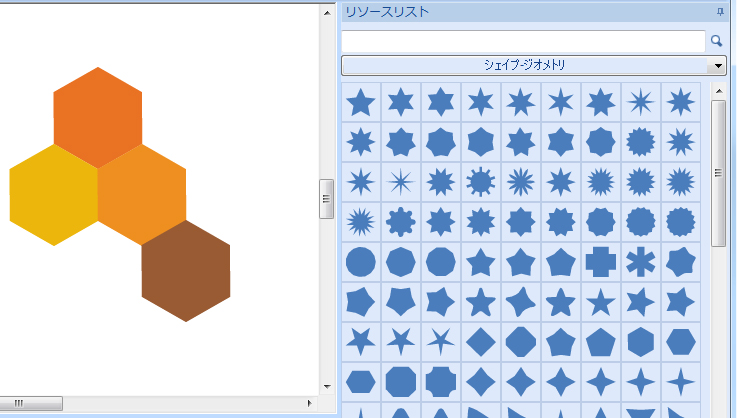Select the yellow hexagon on canvas

coord(54,195)
